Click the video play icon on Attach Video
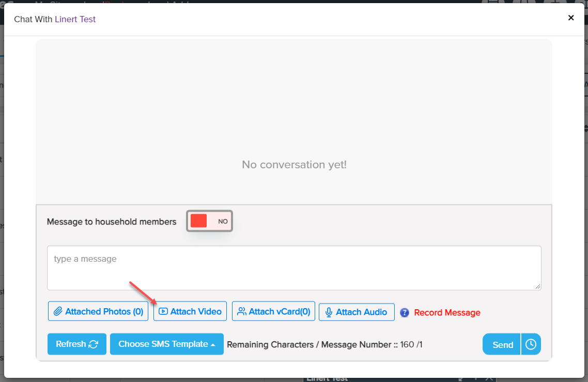 [163, 312]
